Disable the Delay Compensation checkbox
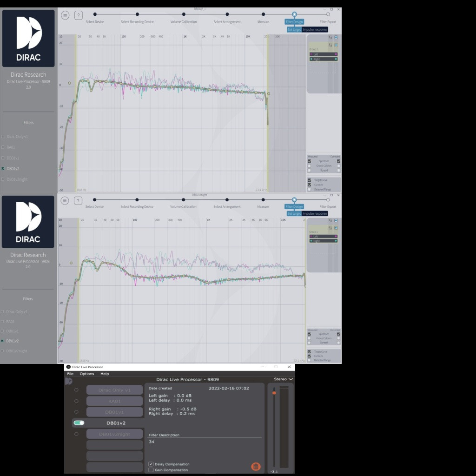This screenshot has width=476, height=476. [151, 464]
